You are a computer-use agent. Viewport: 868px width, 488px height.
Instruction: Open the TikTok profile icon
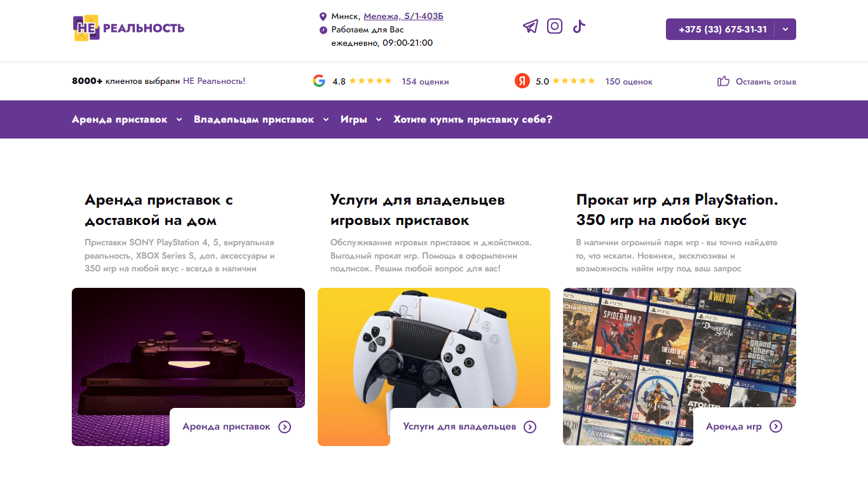[x=578, y=26]
